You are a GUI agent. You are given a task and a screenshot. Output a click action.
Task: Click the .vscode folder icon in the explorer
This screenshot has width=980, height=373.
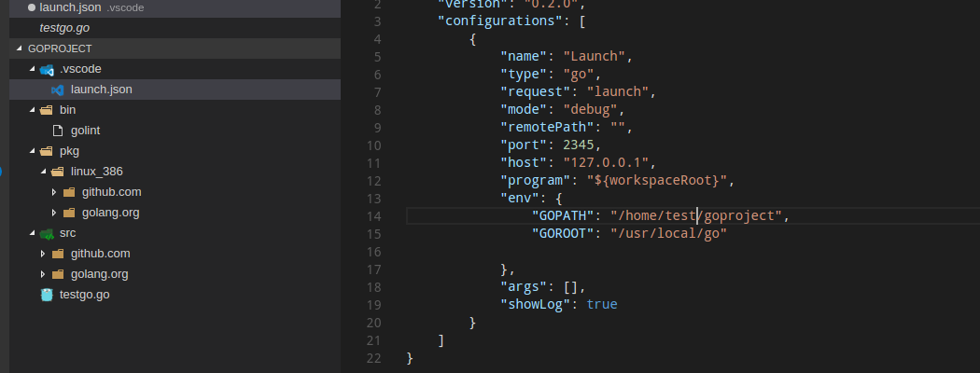click(47, 69)
